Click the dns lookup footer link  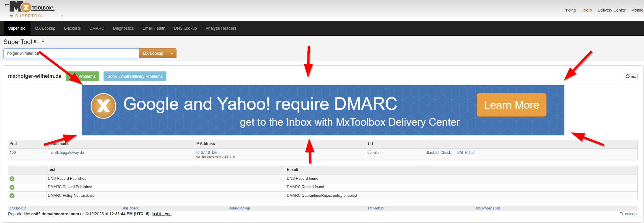(18, 208)
